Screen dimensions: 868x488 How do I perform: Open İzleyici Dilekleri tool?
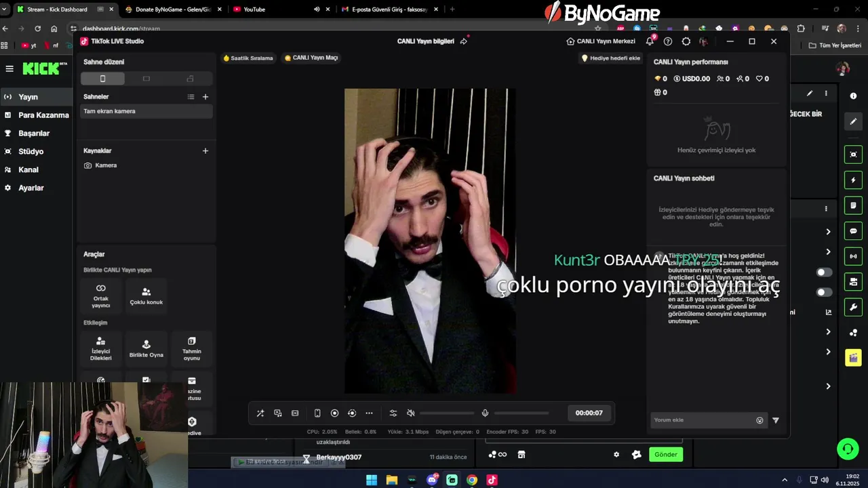(x=101, y=348)
